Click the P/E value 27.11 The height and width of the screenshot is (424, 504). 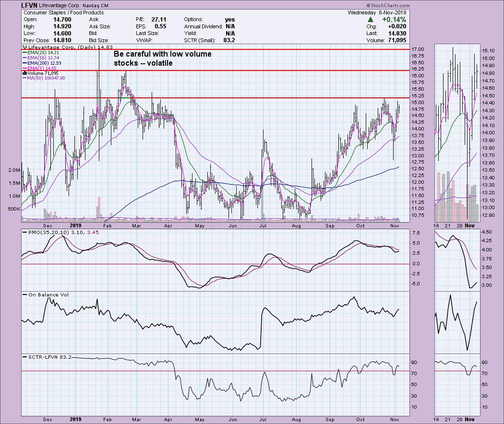click(159, 20)
